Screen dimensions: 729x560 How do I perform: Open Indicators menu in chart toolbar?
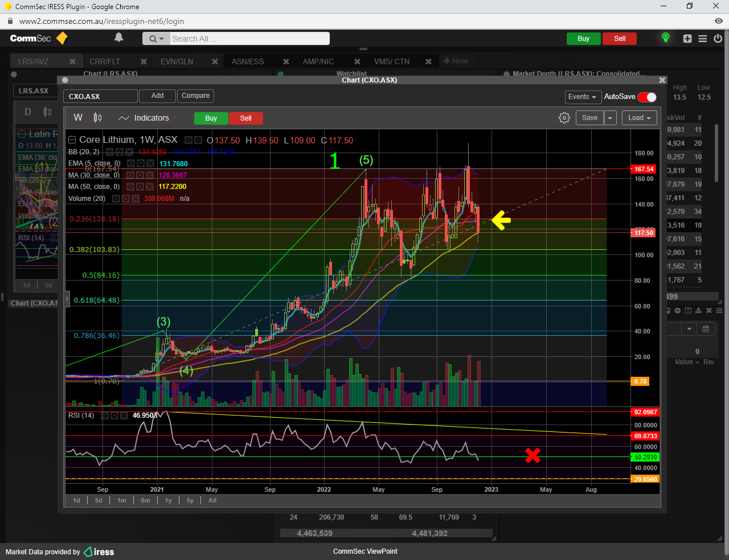[144, 118]
